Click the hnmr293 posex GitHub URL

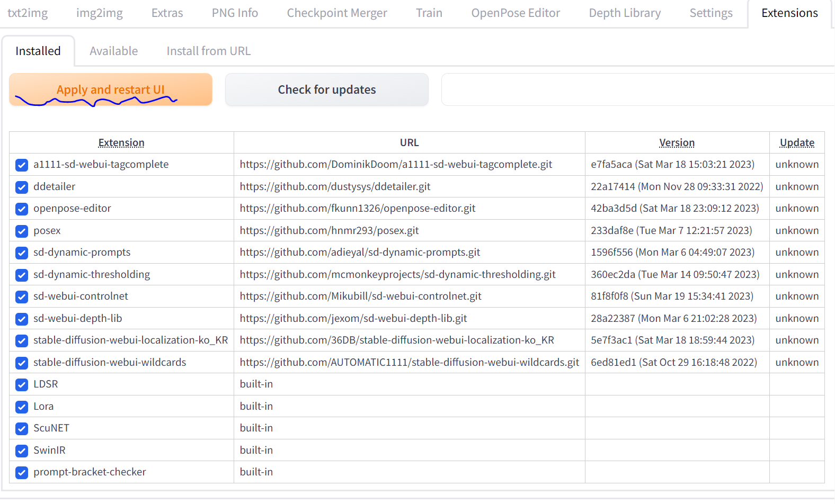(329, 231)
